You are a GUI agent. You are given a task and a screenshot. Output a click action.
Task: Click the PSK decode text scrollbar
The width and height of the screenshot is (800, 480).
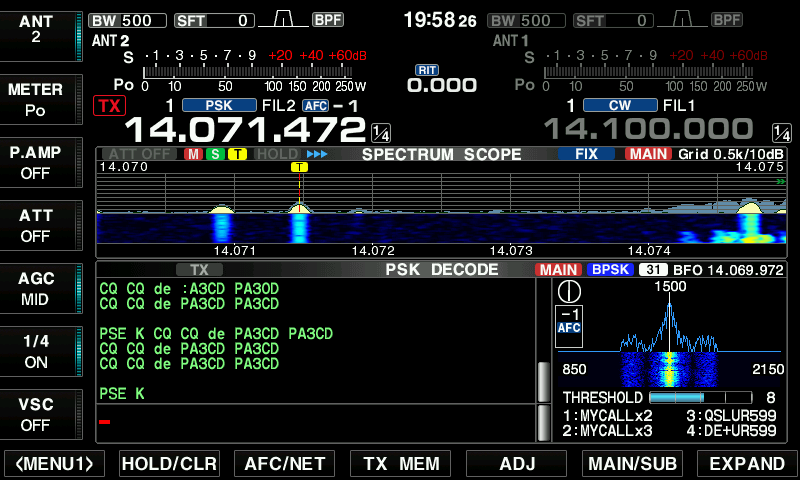(544, 380)
